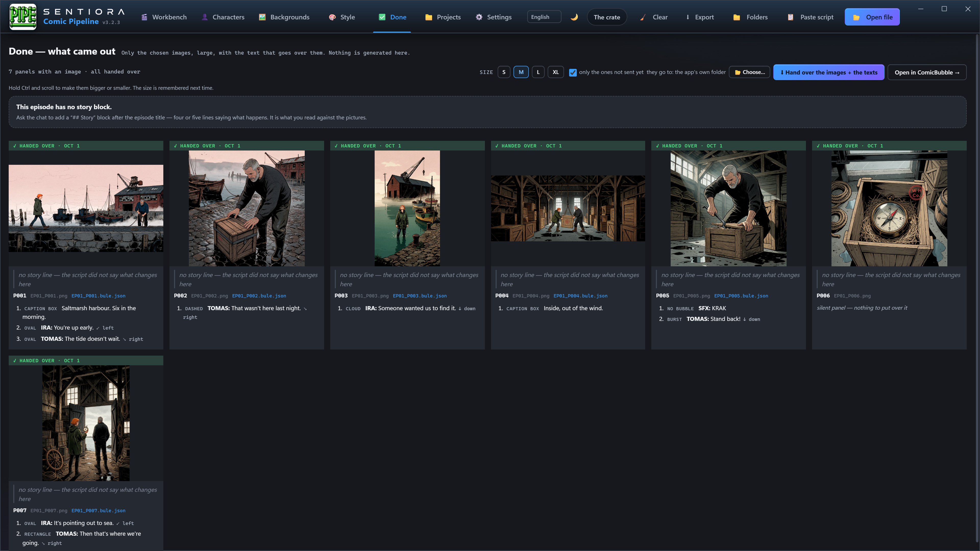Image resolution: width=980 pixels, height=551 pixels.
Task: Open the EP01_P001.bule.json link
Action: (99, 296)
